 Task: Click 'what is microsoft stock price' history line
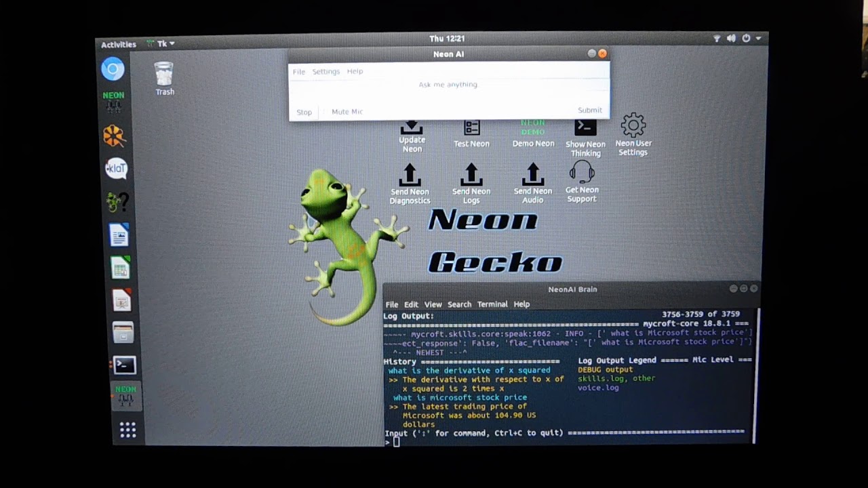point(460,397)
